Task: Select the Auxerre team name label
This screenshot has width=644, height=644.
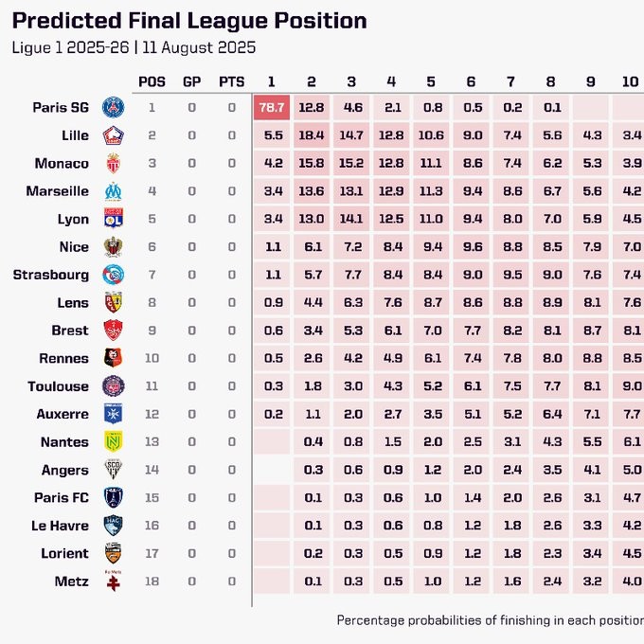Action: [x=63, y=414]
